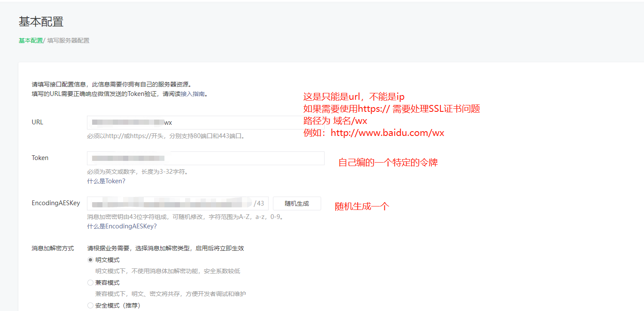Viewport: 644px width, 311px height.
Task: Click the EncodingAESKey field label
Action: (x=56, y=203)
